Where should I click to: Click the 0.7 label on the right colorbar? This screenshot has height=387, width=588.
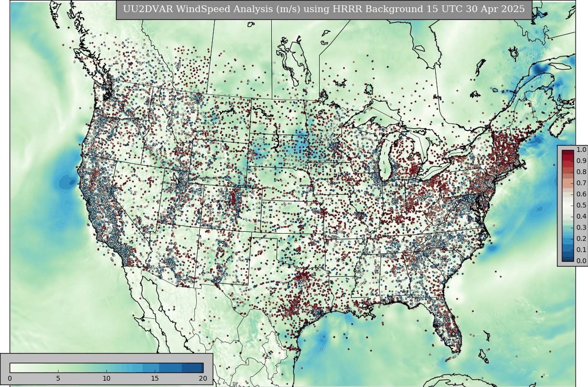click(581, 183)
